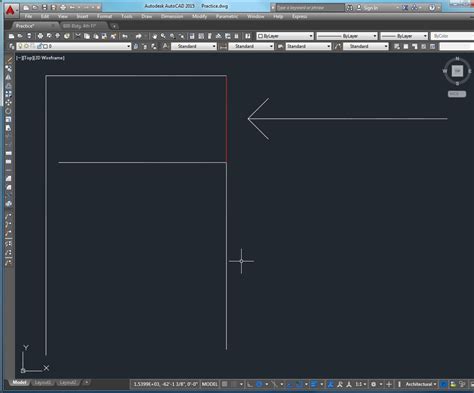Toggle layer 0 lock icon
Image resolution: width=474 pixels, height=393 pixels.
pos(39,46)
